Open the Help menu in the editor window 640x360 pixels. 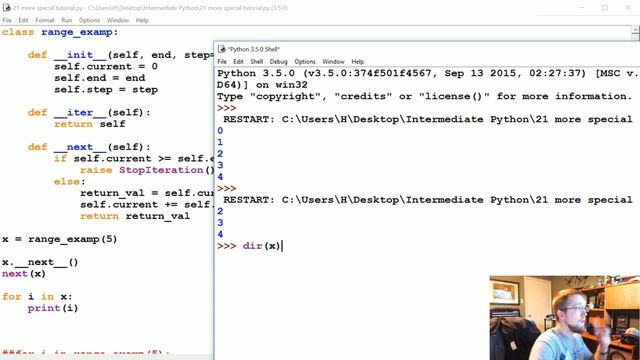(142, 20)
